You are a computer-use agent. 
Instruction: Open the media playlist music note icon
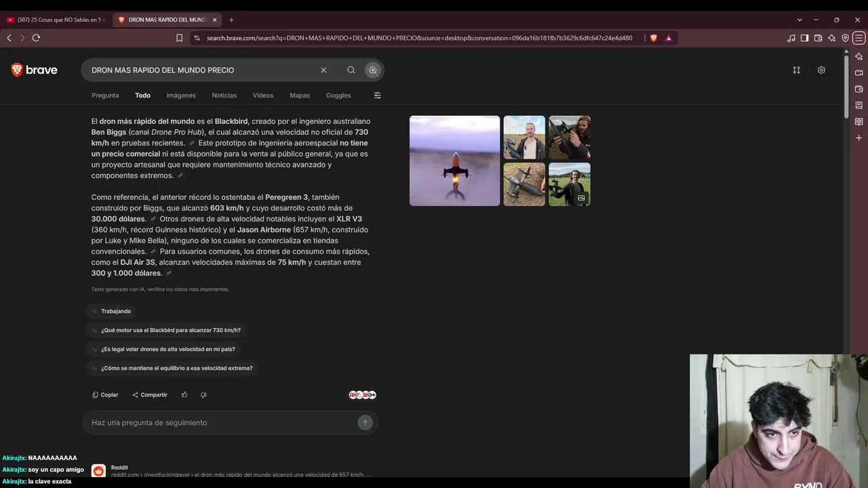click(x=791, y=38)
